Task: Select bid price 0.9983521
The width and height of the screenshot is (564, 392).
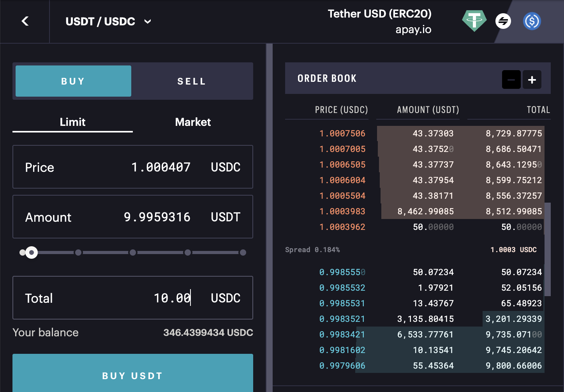Action: (x=342, y=319)
